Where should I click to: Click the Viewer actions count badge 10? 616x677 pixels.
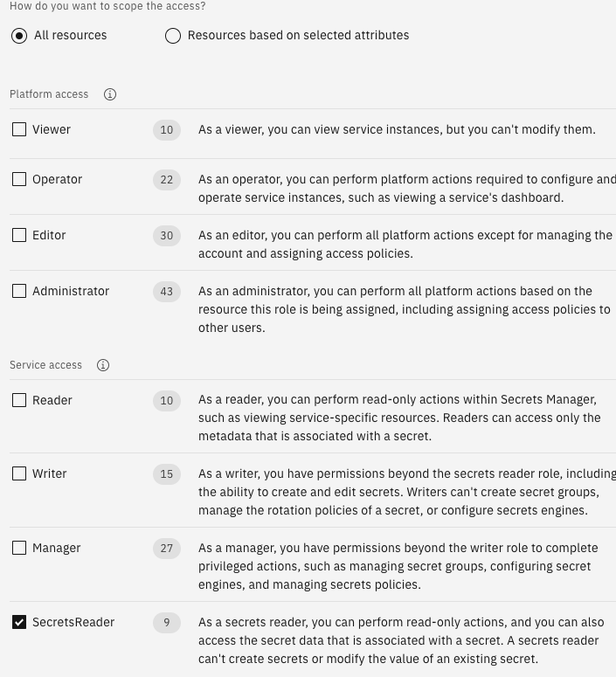(x=166, y=130)
